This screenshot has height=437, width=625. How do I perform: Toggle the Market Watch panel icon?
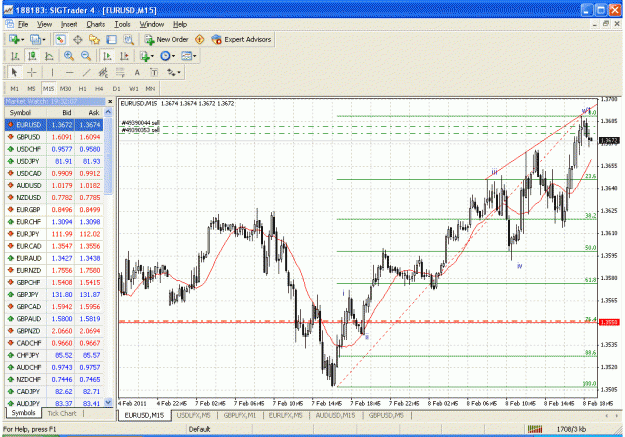click(x=60, y=39)
